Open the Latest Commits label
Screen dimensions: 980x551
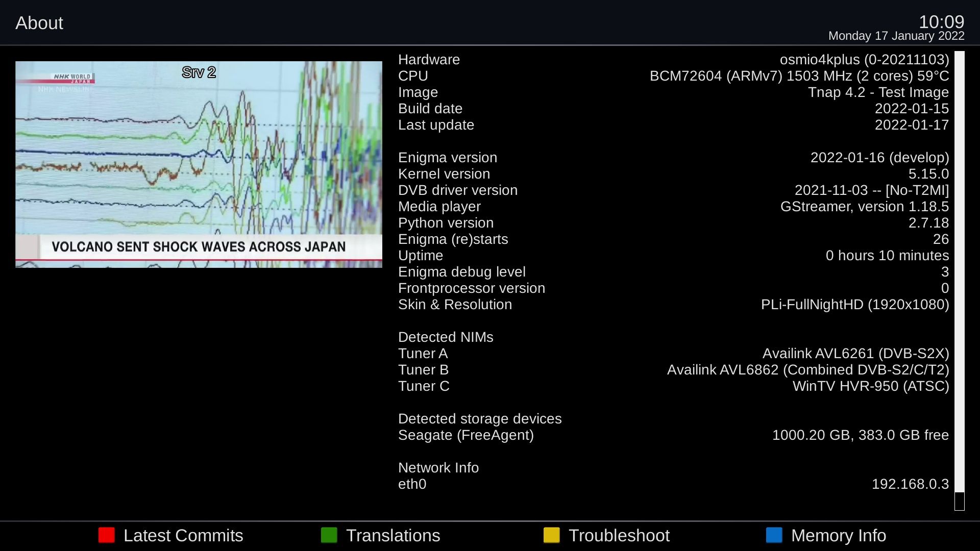click(183, 535)
